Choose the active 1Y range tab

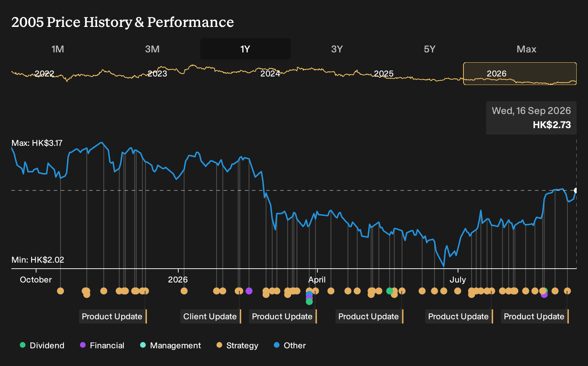point(246,49)
